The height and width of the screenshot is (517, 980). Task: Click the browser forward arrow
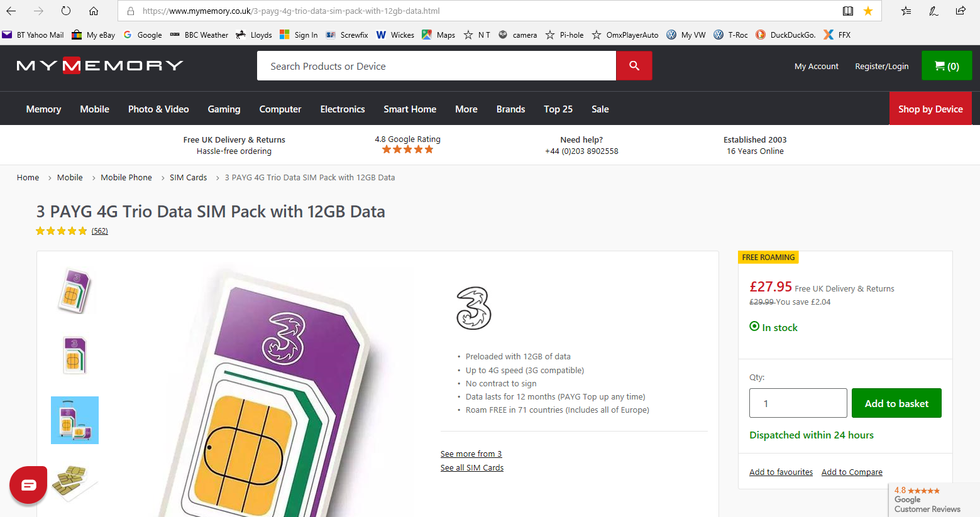coord(38,11)
